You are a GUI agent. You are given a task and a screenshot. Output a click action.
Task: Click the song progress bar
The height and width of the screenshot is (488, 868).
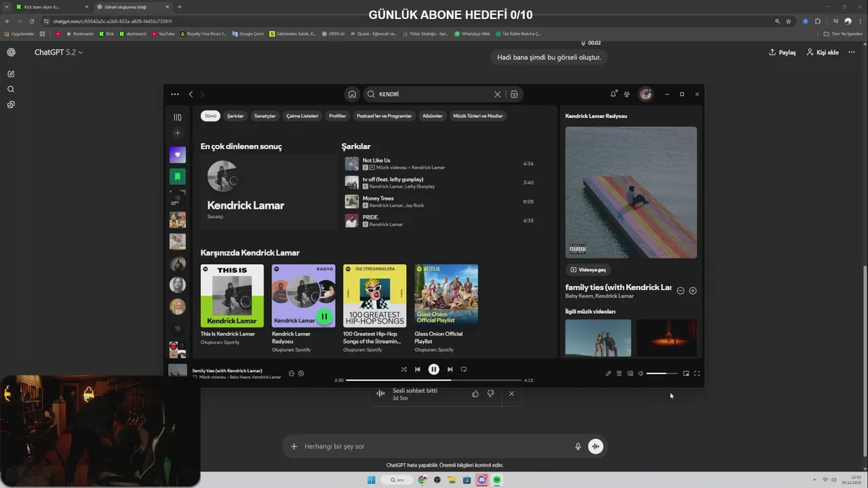(434, 380)
